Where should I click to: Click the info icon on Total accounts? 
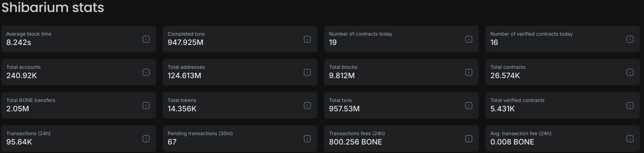click(146, 72)
